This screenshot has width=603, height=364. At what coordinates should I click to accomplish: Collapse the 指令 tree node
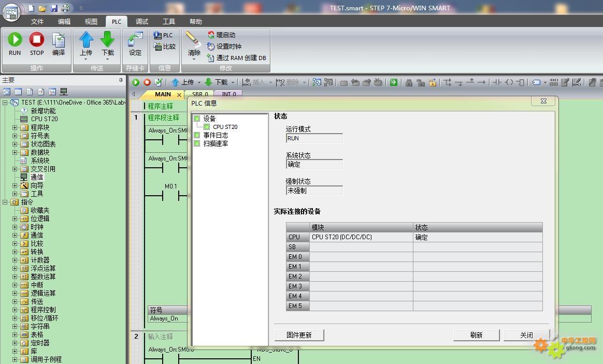click(5, 202)
